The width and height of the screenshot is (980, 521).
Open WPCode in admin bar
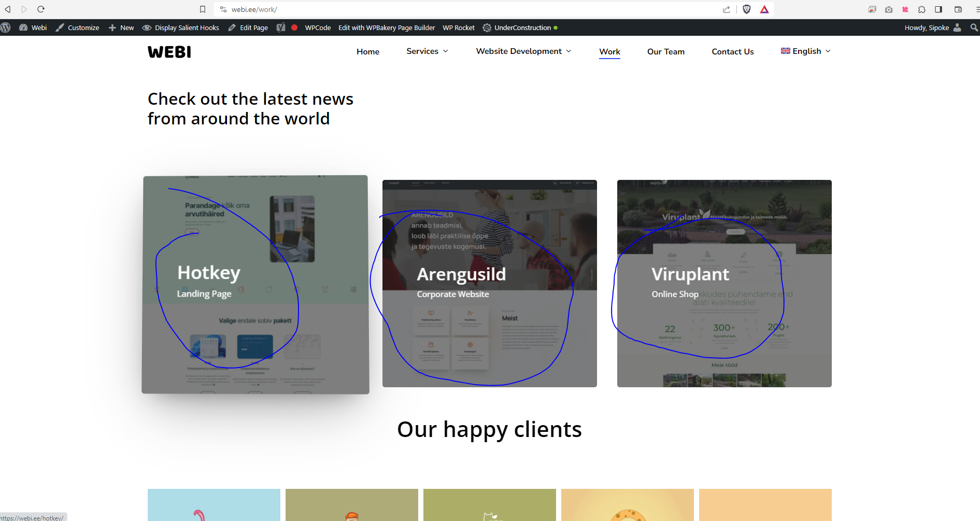point(318,27)
